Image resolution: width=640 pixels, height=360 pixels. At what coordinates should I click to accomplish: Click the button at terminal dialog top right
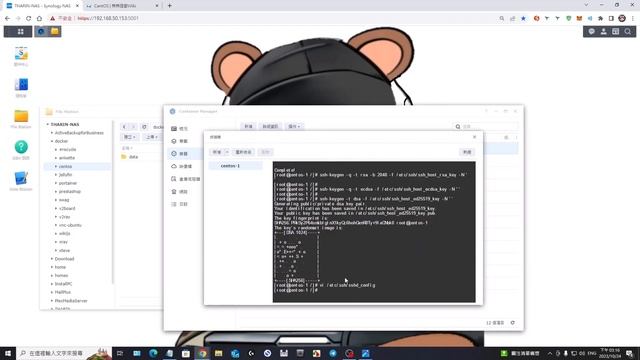[x=467, y=152]
